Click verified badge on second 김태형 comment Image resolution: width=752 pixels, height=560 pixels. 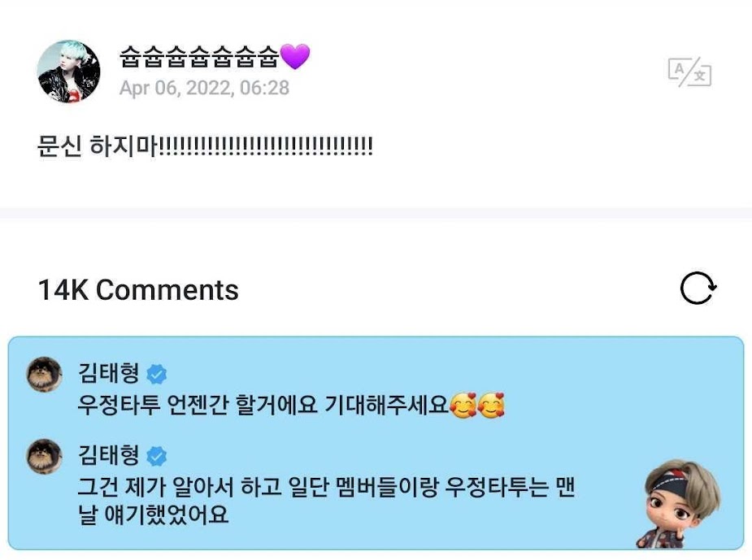156,456
